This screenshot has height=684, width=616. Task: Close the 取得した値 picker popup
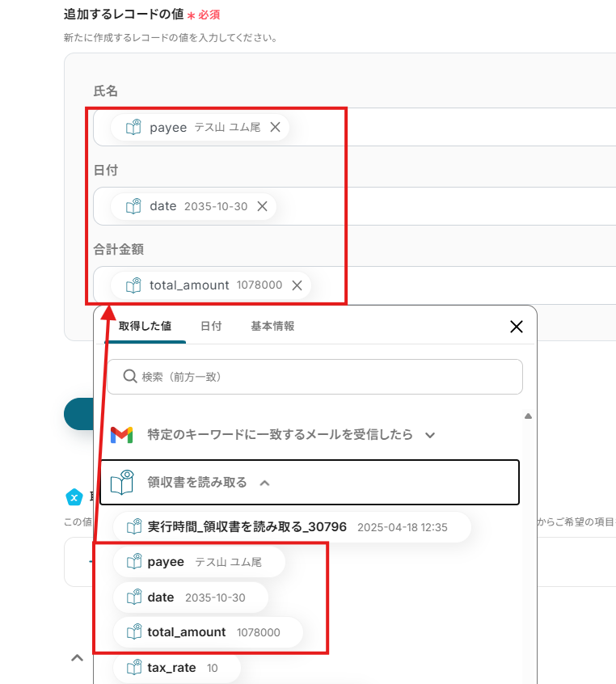tap(517, 327)
